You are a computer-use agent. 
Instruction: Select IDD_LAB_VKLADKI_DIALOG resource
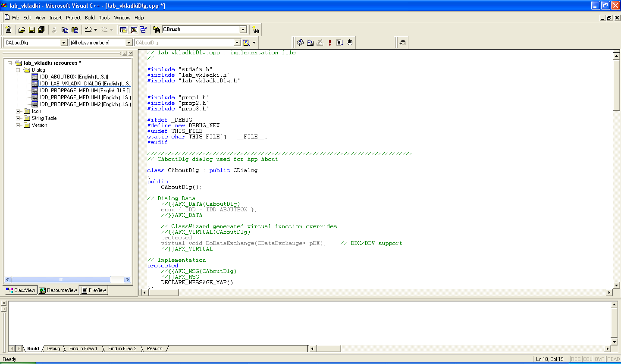pyautogui.click(x=85, y=84)
